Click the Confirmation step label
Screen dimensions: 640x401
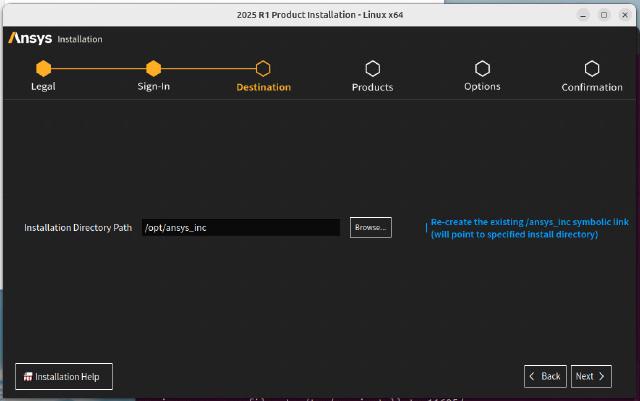pos(592,87)
